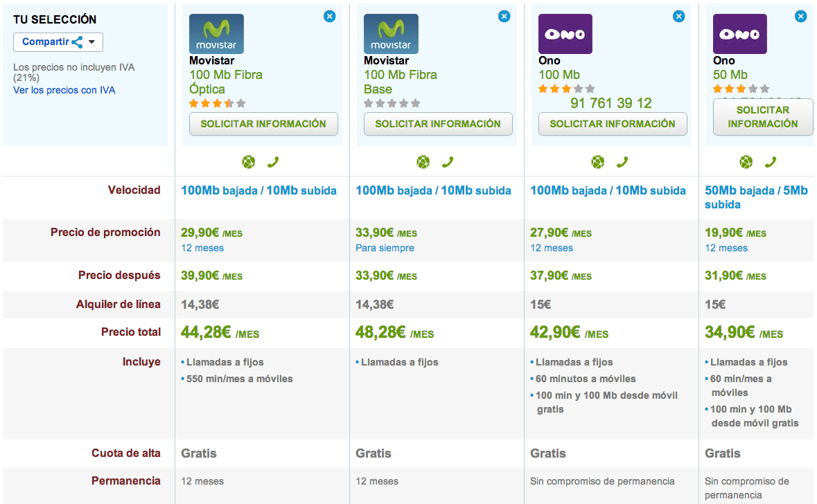This screenshot has width=817, height=504.
Task: Request information for Ono 100 Mb
Action: 612,124
